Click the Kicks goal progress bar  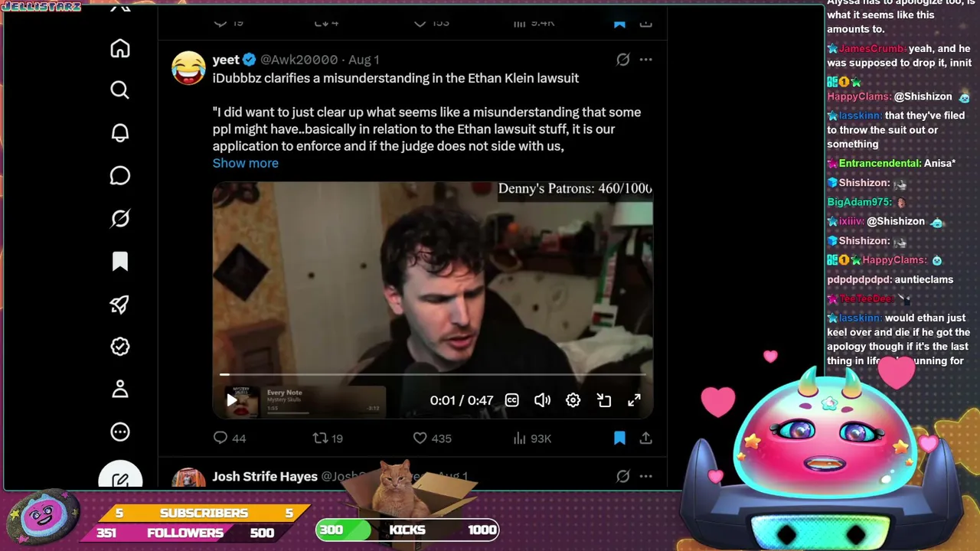click(407, 530)
